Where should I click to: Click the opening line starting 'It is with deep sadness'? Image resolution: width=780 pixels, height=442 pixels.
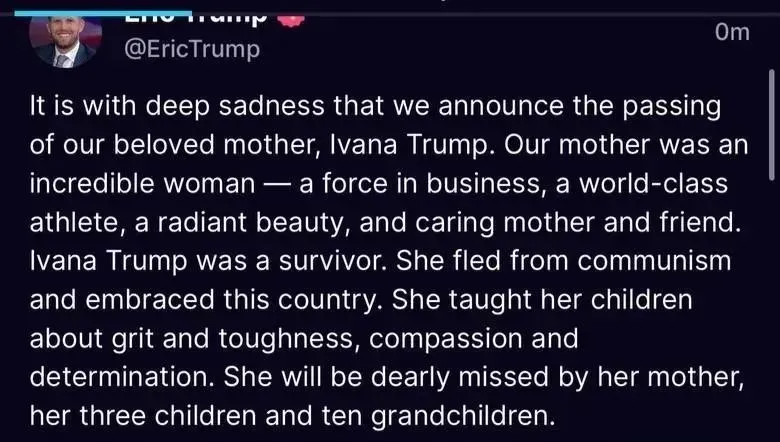click(x=375, y=106)
